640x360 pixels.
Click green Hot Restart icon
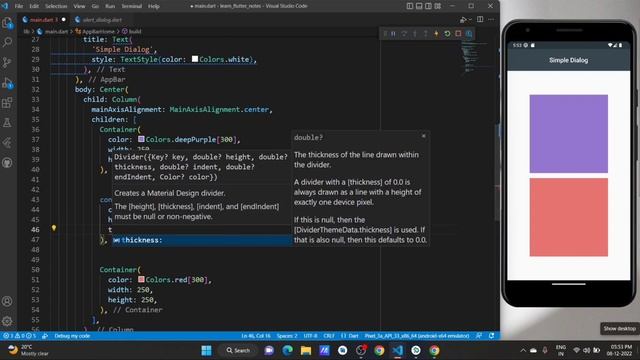click(x=447, y=34)
